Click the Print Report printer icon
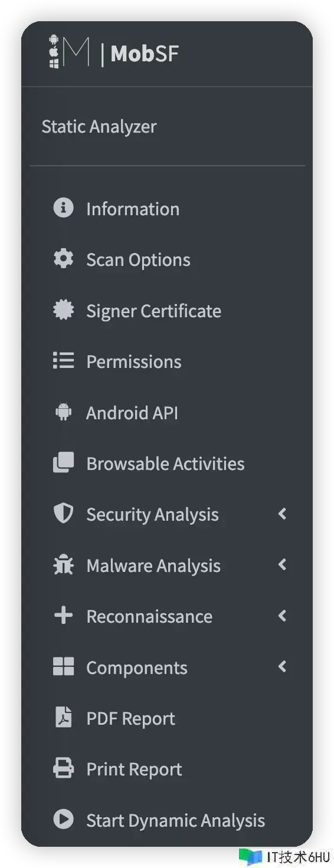This screenshot has height=868, width=334. pyautogui.click(x=63, y=768)
